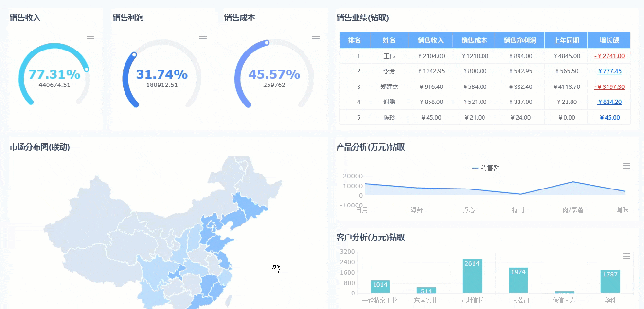Select the 亚太公司 bar showing 1974

(518, 280)
